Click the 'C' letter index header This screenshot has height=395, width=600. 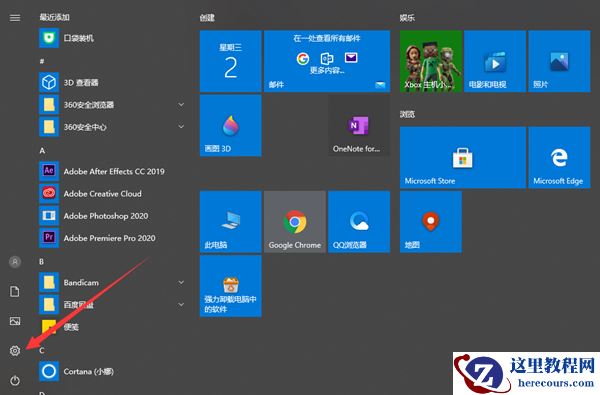pos(42,350)
